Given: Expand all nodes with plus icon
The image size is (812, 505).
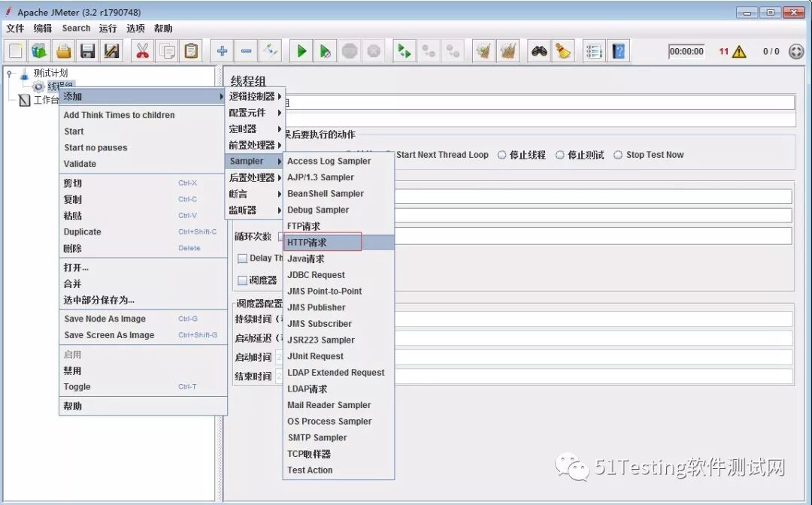Looking at the screenshot, I should point(222,50).
